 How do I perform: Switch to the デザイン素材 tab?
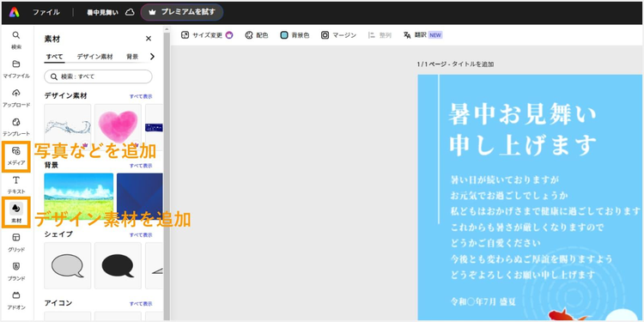(x=94, y=57)
